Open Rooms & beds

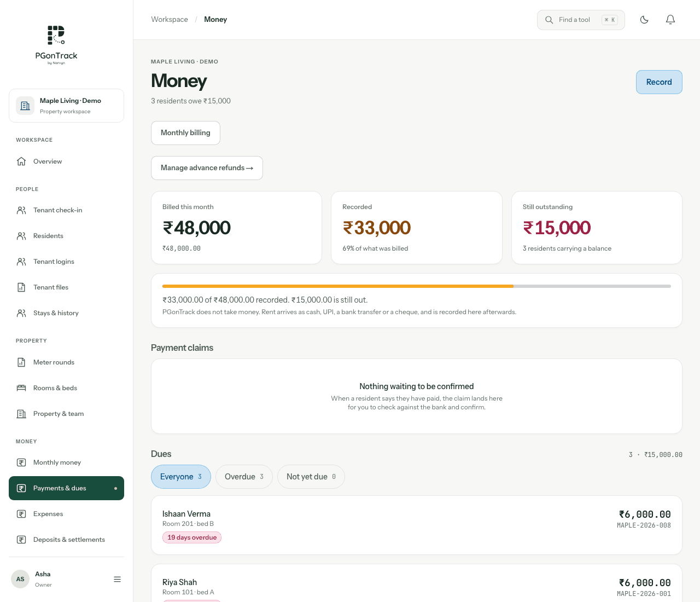66,388
